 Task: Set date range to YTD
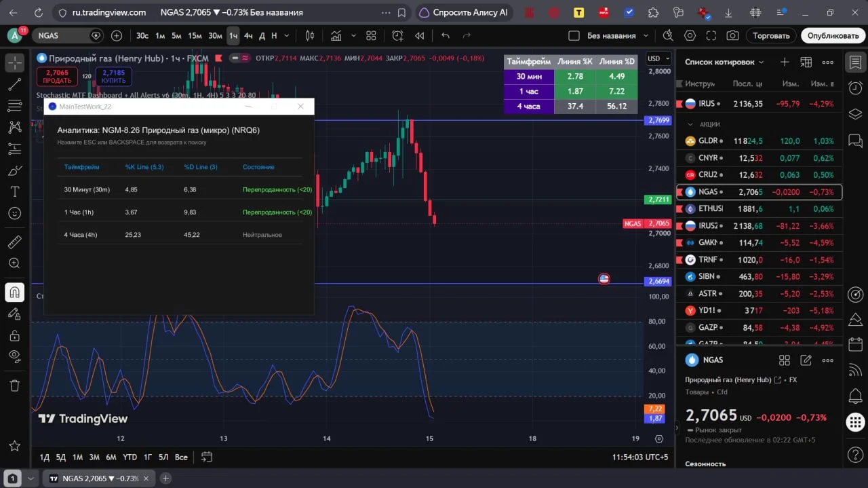tap(130, 457)
